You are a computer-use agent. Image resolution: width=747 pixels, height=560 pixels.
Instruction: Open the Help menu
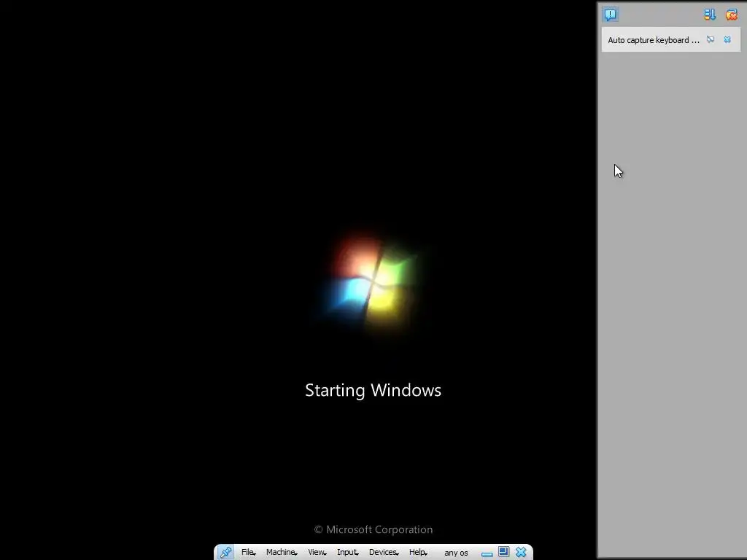click(418, 553)
